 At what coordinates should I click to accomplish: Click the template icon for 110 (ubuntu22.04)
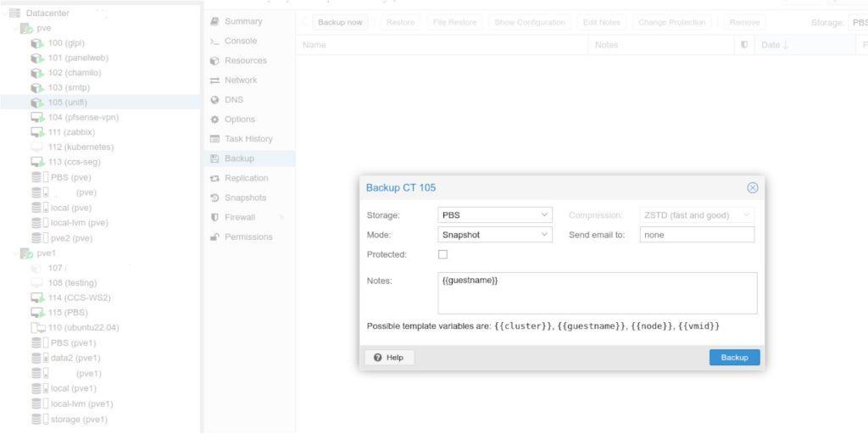(x=38, y=328)
